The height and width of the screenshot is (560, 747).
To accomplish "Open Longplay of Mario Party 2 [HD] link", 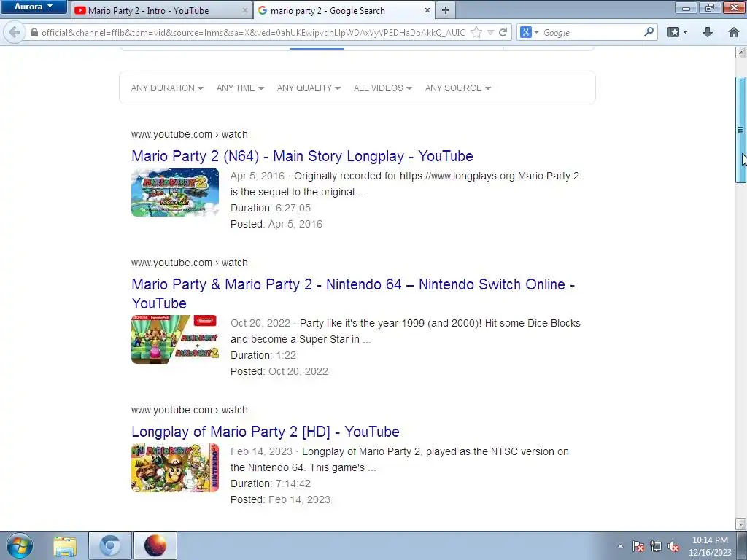I will tap(266, 432).
